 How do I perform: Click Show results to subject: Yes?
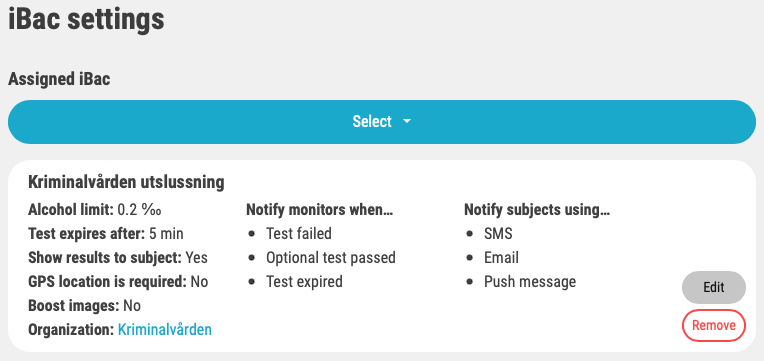[x=118, y=258]
